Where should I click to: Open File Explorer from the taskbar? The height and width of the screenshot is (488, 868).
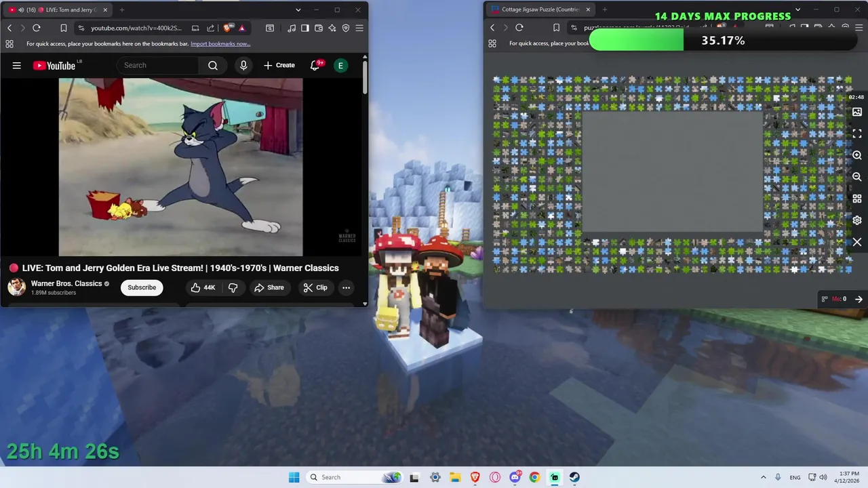[455, 477]
